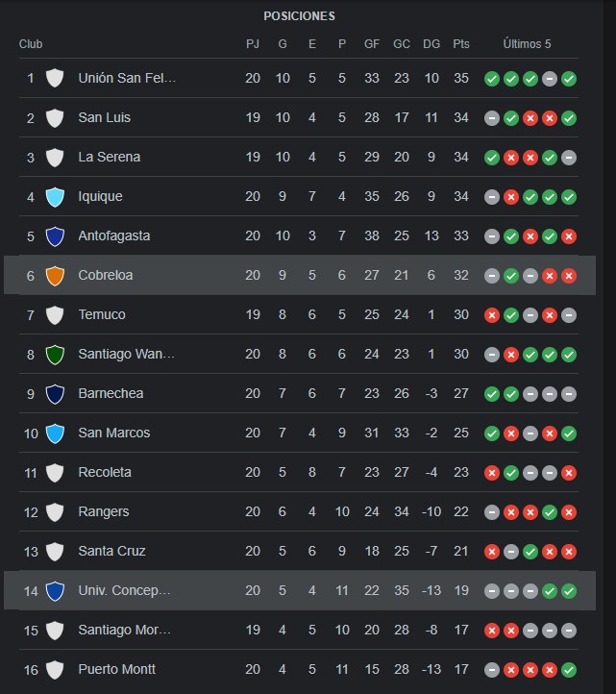616x694 pixels.
Task: Click the Barnechea dark navy shield crest
Action: click(55, 394)
